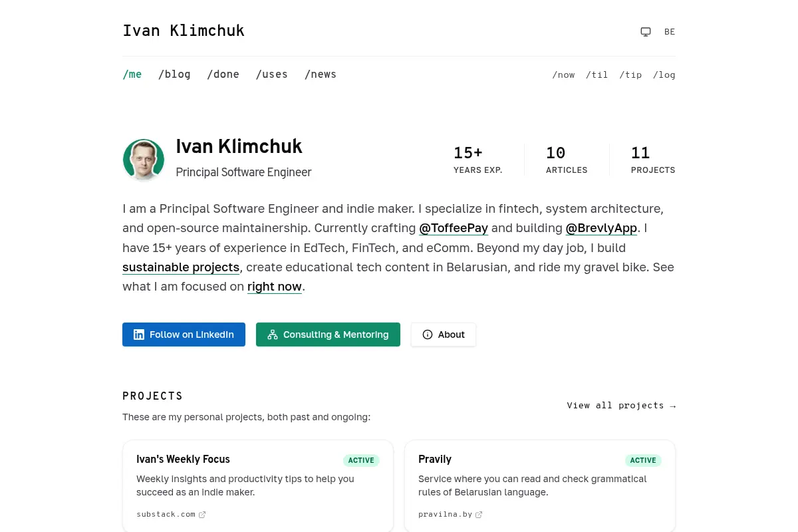Screen dimensions: 798x532
Task: Click the 15+ years exp. stat
Action: (x=478, y=160)
